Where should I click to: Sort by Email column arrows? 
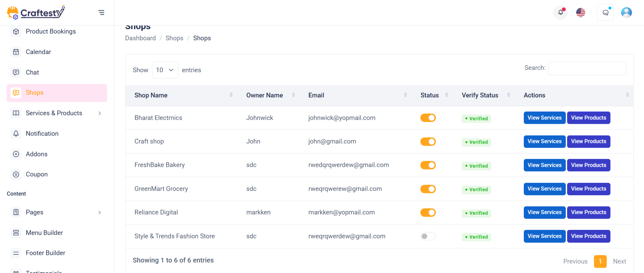pos(405,95)
